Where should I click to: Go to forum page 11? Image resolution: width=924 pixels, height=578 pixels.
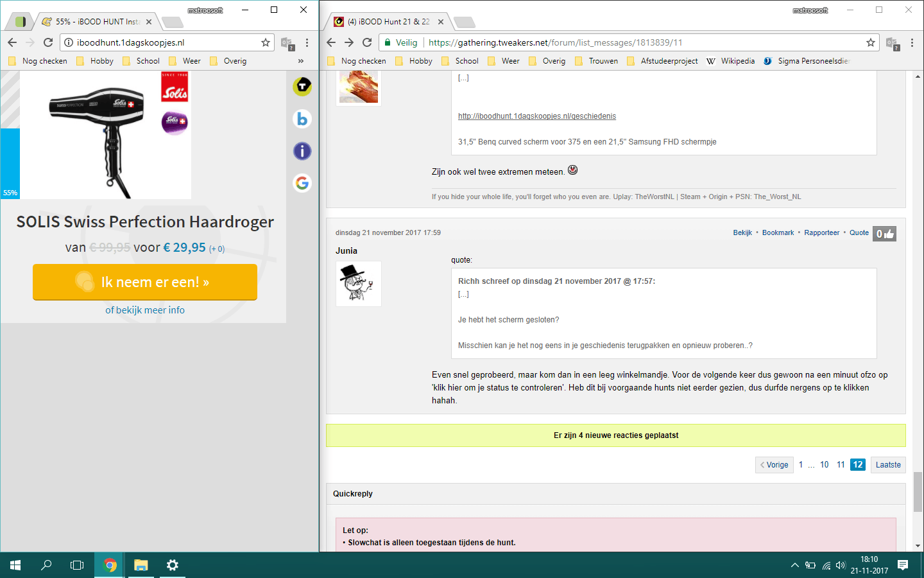[x=841, y=465]
